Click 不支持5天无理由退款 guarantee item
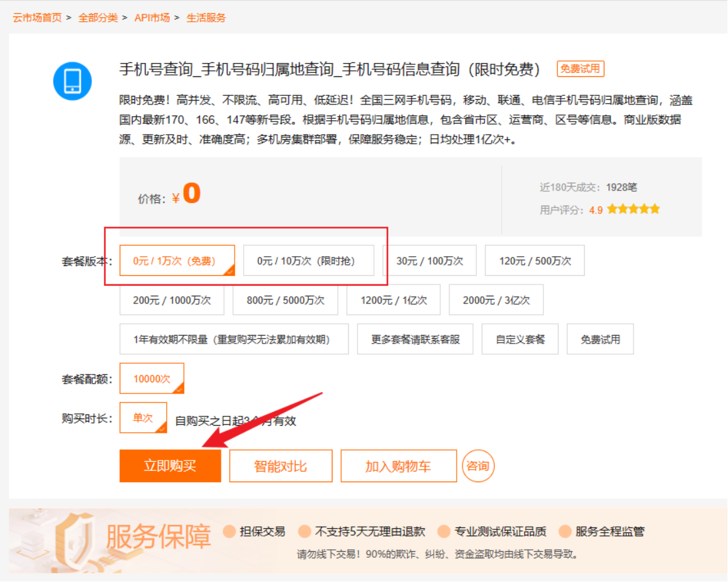Screen dimensions: 728x582 tap(362, 531)
